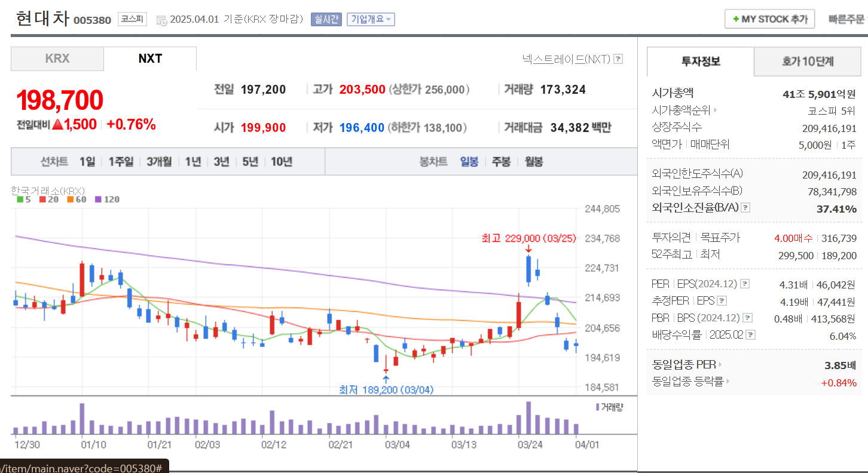Expand 동일업종 PER arrow link
Viewport: 868px width, 473px height.
pyautogui.click(x=720, y=364)
